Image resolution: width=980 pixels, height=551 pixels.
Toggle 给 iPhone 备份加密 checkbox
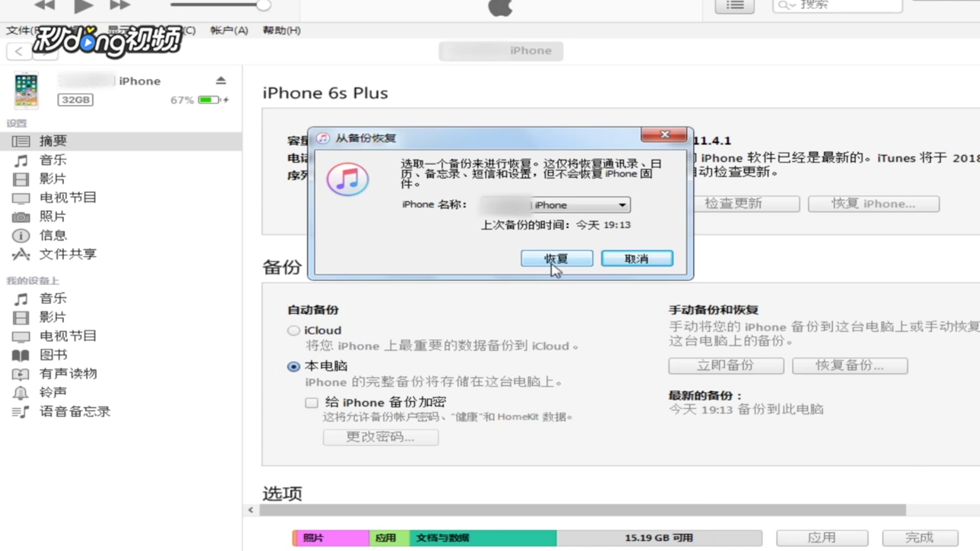311,403
